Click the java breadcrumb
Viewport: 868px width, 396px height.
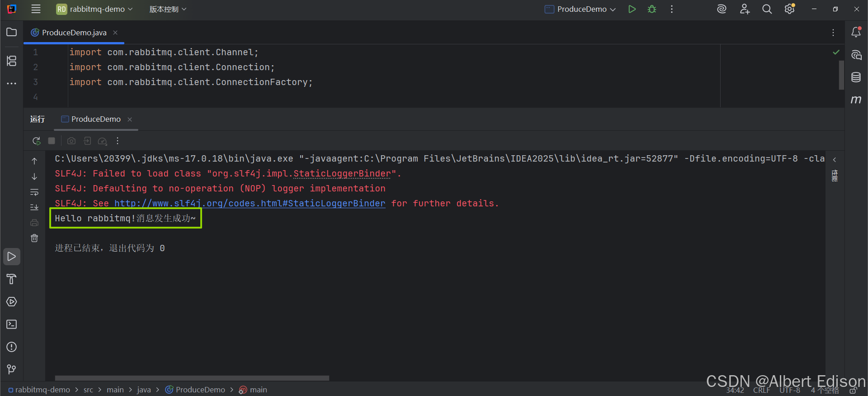(x=144, y=390)
